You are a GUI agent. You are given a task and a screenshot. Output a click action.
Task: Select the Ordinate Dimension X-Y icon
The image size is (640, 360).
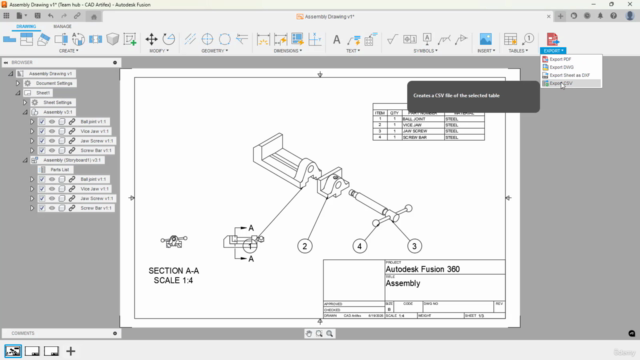tap(315, 39)
